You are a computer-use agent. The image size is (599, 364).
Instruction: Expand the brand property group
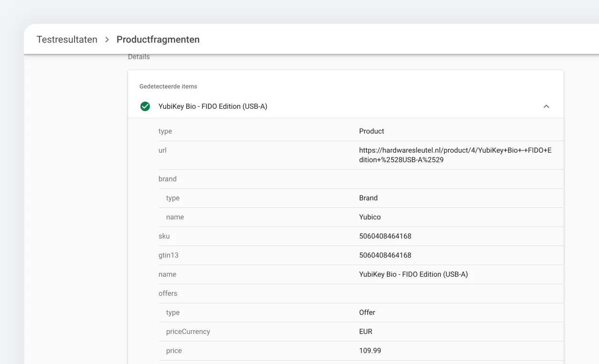[167, 179]
